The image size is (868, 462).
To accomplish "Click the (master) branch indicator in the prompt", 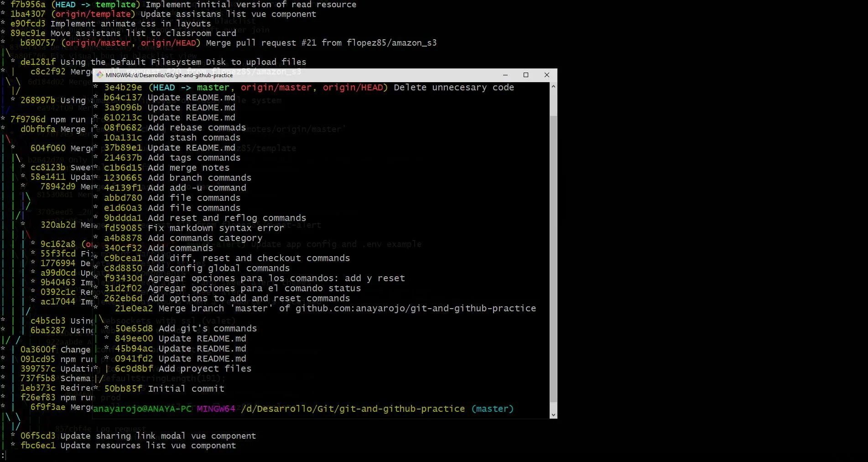I will (492, 409).
